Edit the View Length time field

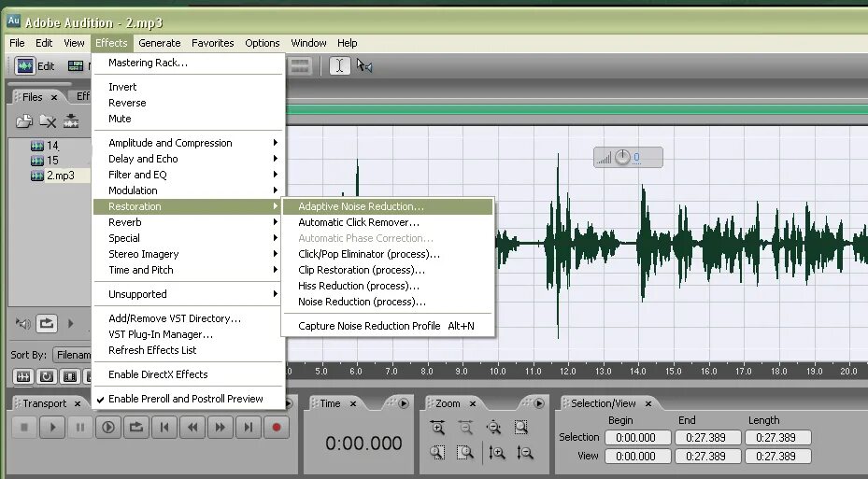(777, 457)
